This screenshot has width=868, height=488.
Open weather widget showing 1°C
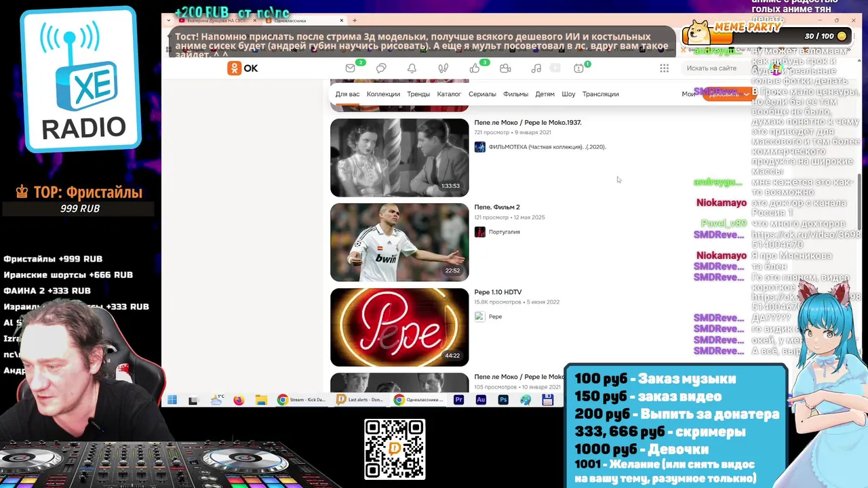point(217,400)
